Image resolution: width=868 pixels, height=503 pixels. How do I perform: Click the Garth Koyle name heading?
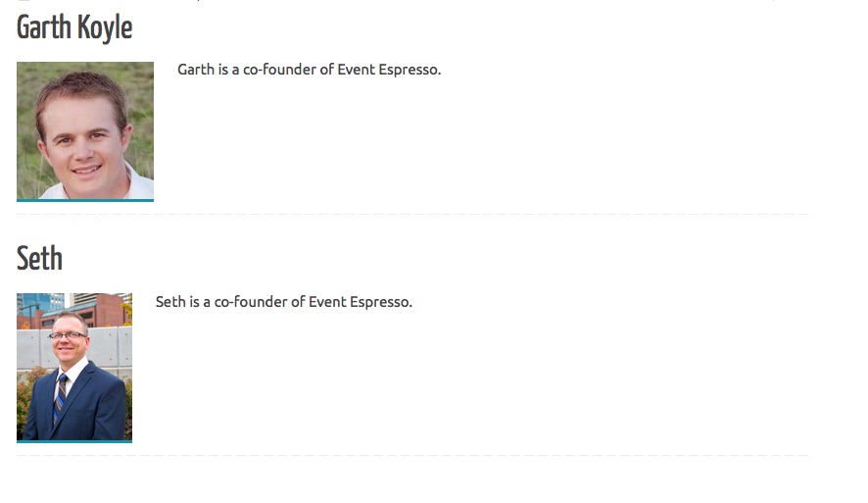pos(74,27)
